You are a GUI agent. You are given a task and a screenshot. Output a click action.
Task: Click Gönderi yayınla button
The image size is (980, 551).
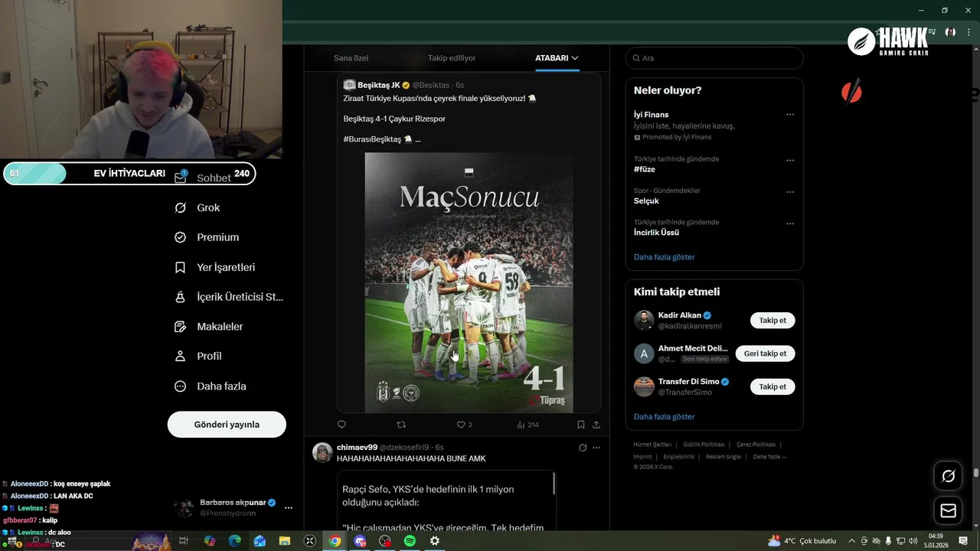227,425
